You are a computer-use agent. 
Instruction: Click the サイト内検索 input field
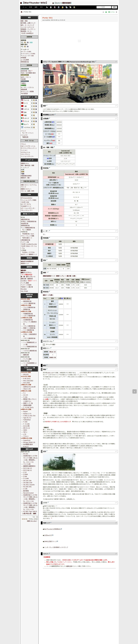(x=104, y=7)
